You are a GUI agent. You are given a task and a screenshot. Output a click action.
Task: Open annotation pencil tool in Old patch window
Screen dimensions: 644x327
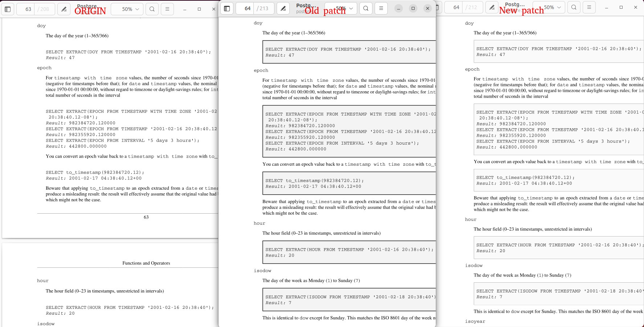[x=283, y=8]
